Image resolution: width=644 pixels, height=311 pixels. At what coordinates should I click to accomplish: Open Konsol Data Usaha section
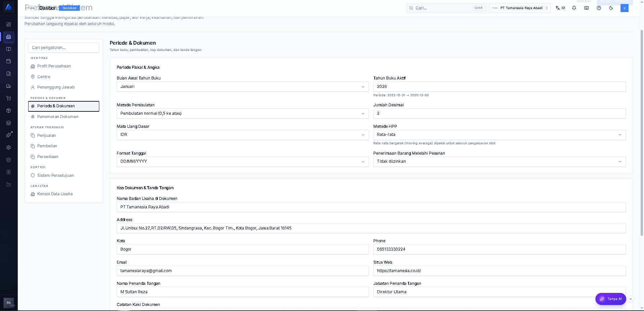click(64, 194)
